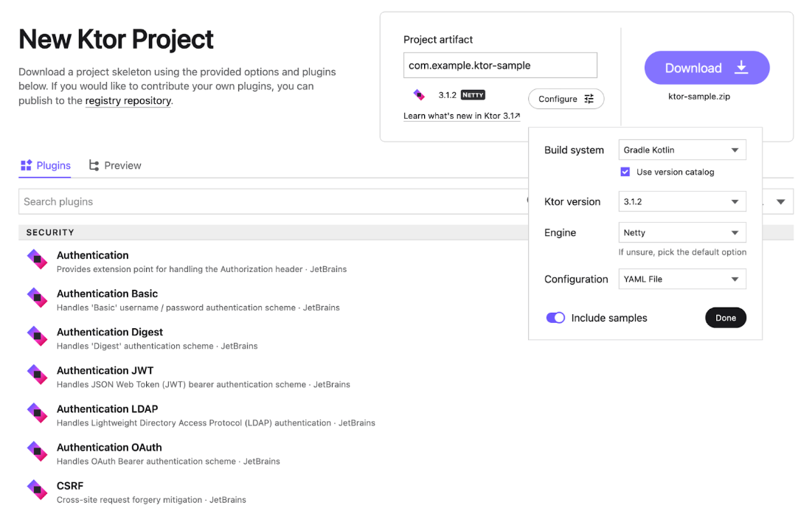This screenshot has height=511, width=812.
Task: Click the CSRF plugin icon
Action: click(x=37, y=490)
